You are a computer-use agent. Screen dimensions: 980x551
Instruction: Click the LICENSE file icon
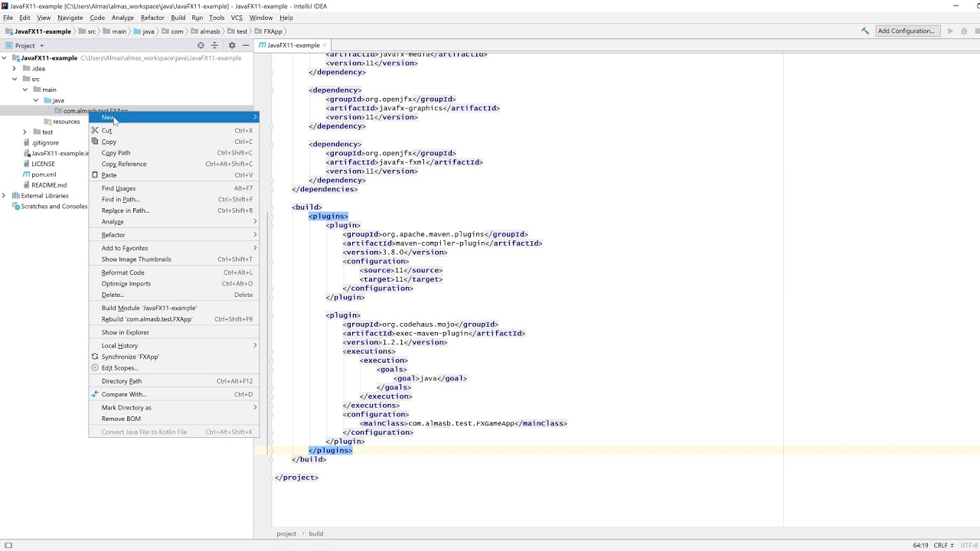tap(26, 164)
